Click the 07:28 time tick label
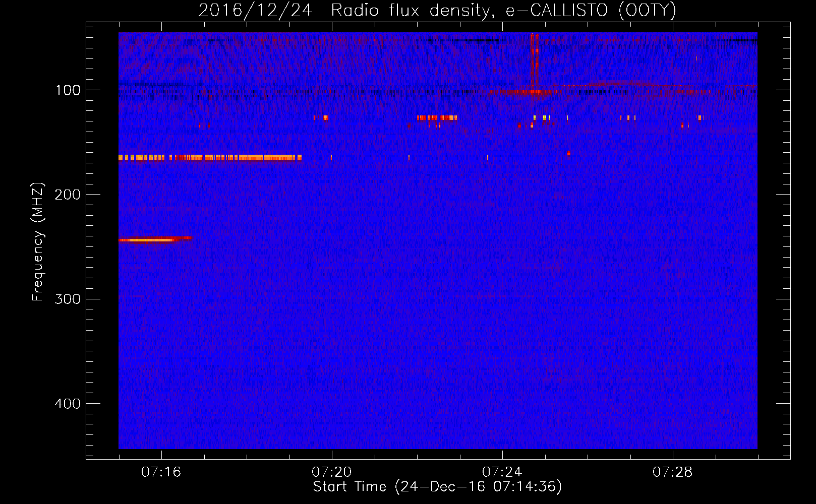816x504 pixels. point(673,472)
